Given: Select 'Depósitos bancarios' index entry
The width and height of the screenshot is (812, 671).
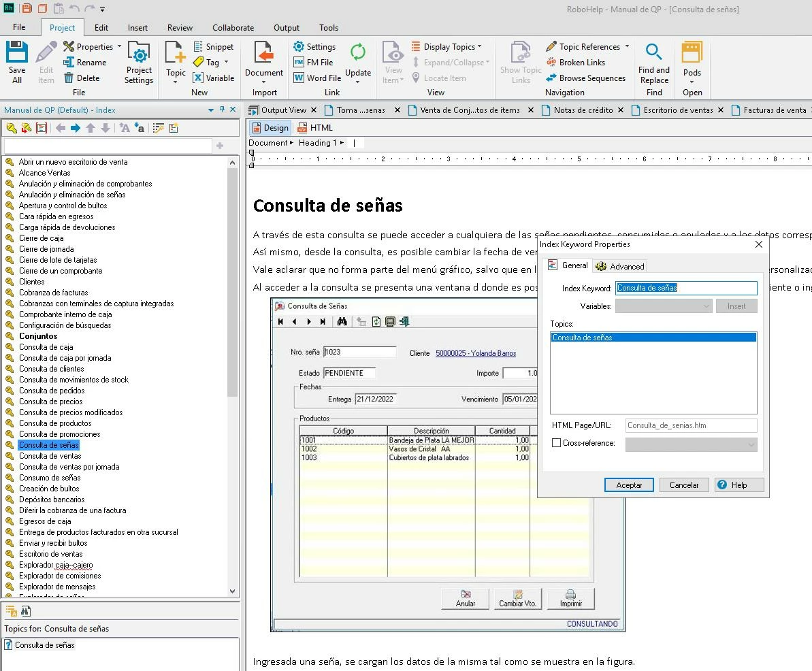Looking at the screenshot, I should click(52, 499).
